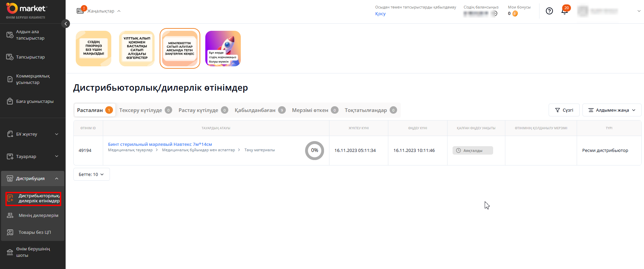The width and height of the screenshot is (644, 269).
Task: Open the Алдымен жаңа sort dropdown
Action: click(x=612, y=110)
